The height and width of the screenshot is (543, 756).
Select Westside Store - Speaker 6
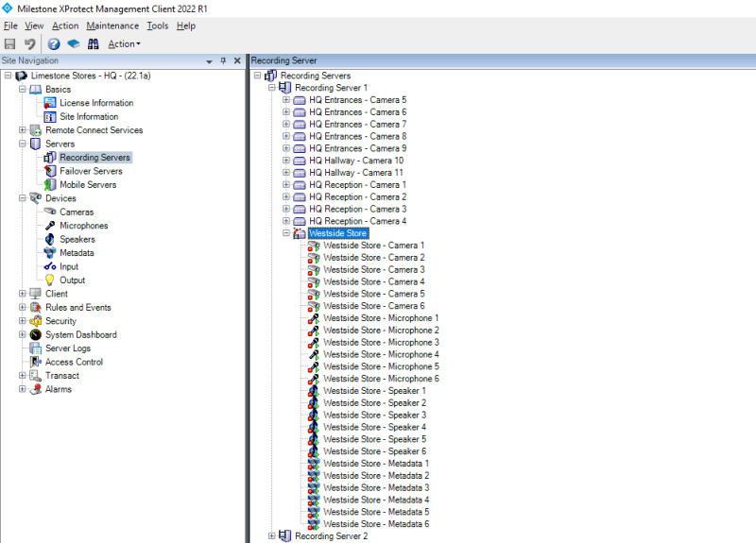pyautogui.click(x=374, y=451)
